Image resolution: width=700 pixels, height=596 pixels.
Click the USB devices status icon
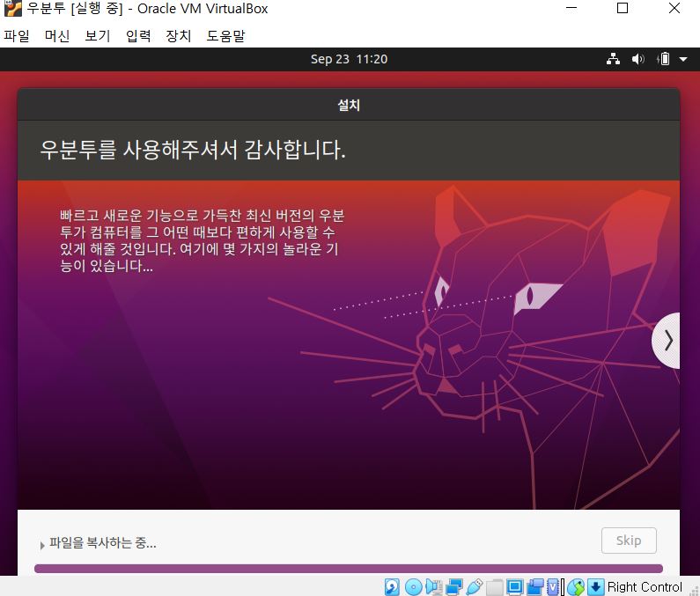(474, 586)
